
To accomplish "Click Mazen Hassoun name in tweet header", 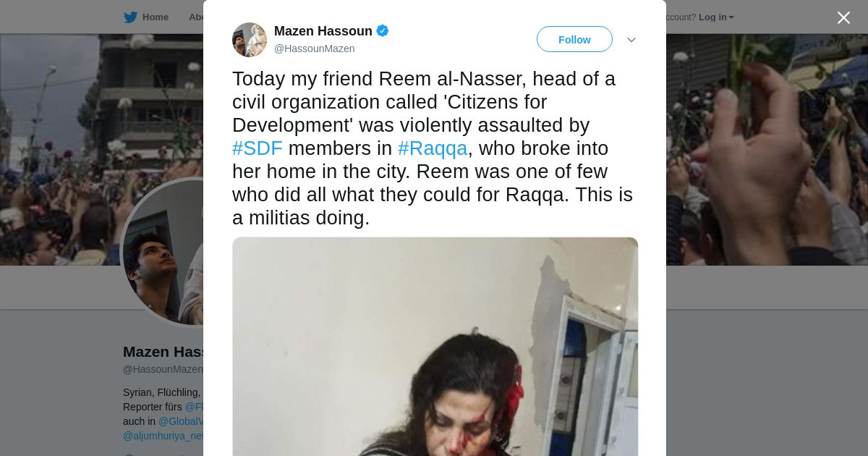I will (x=323, y=31).
